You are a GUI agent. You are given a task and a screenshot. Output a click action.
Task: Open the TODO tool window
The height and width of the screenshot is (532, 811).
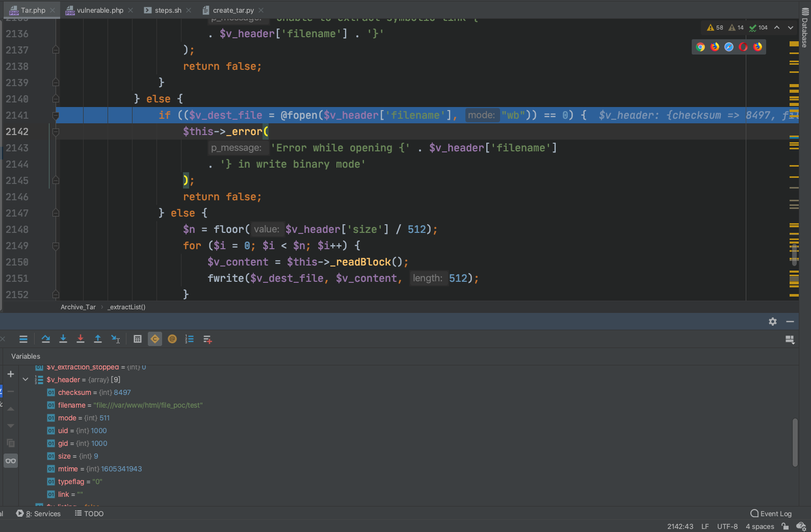(x=89, y=514)
